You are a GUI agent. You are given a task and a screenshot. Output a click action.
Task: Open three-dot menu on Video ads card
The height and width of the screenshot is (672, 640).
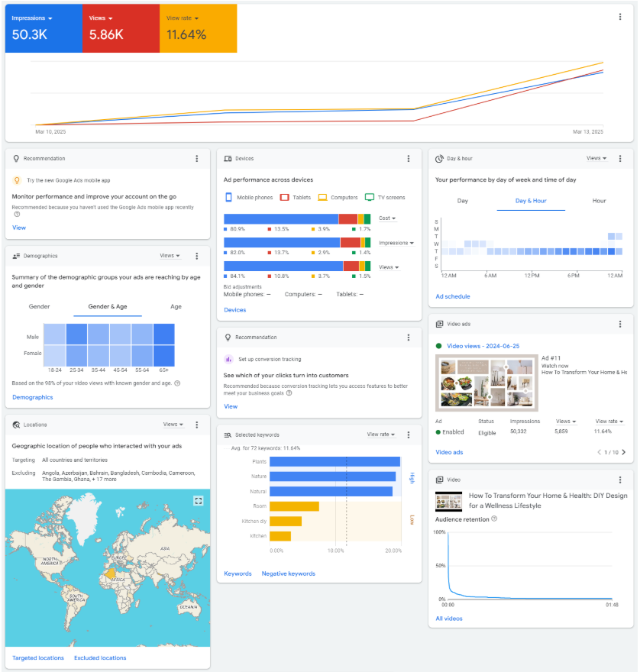click(620, 324)
